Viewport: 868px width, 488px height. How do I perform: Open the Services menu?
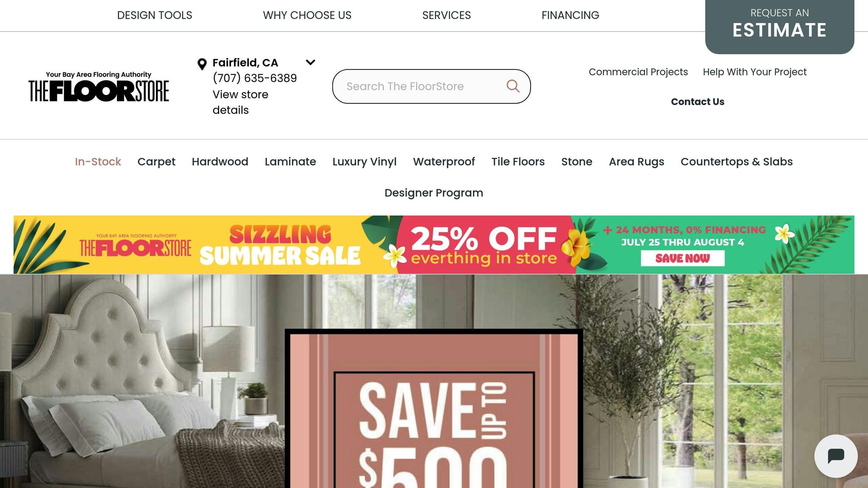[446, 15]
